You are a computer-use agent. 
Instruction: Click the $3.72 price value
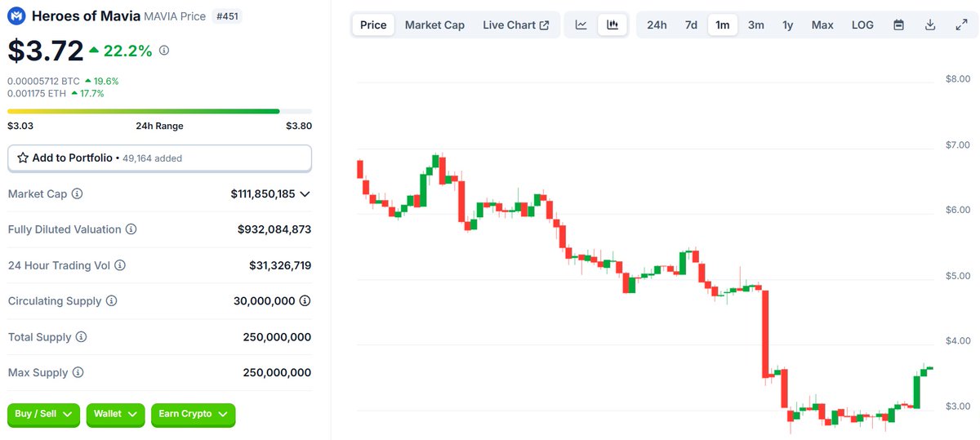click(46, 51)
